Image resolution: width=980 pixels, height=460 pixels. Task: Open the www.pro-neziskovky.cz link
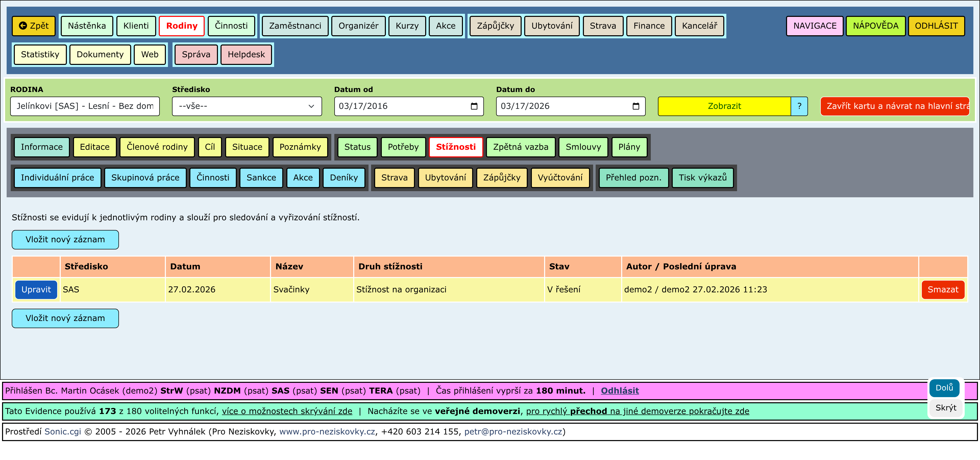tap(327, 432)
